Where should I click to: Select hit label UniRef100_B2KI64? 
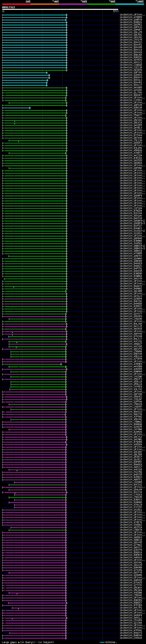[131, 213]
